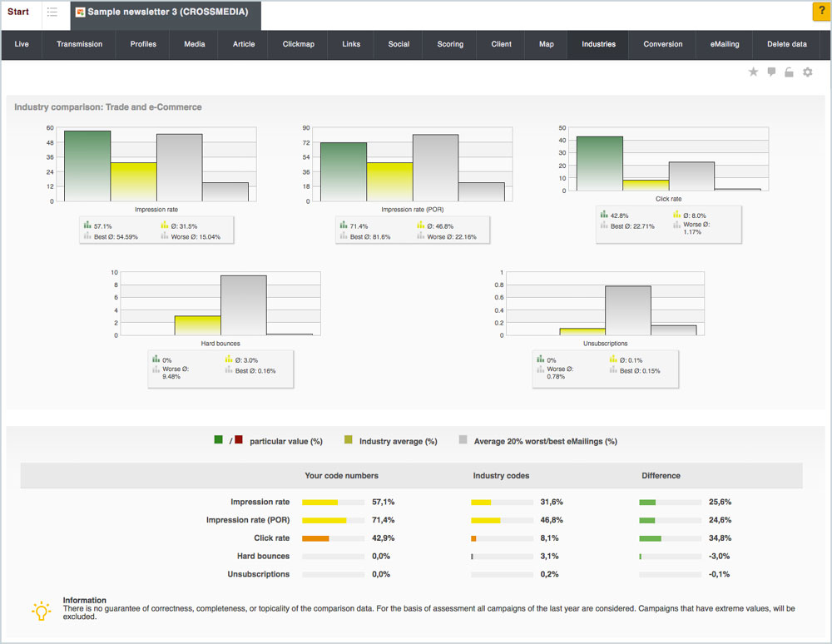
Task: Open comments via speech bubble icon
Action: tap(772, 72)
